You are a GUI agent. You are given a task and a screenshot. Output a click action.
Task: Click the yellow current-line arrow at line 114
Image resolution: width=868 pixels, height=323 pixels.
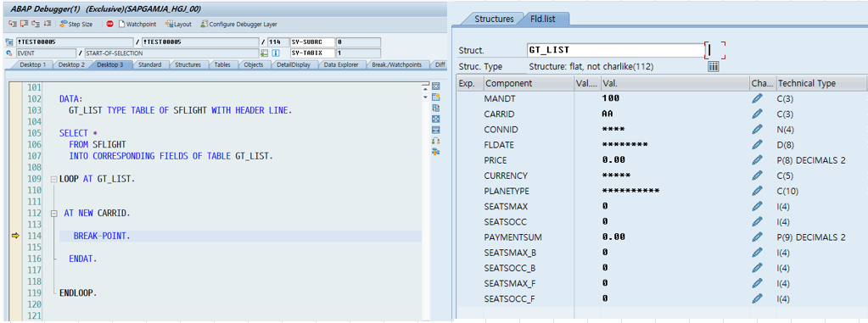[x=15, y=237]
